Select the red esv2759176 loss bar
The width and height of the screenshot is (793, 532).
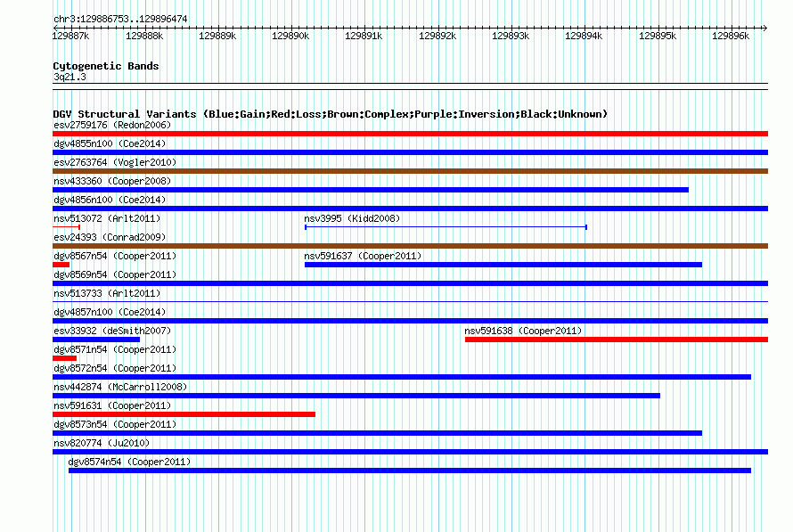click(410, 134)
